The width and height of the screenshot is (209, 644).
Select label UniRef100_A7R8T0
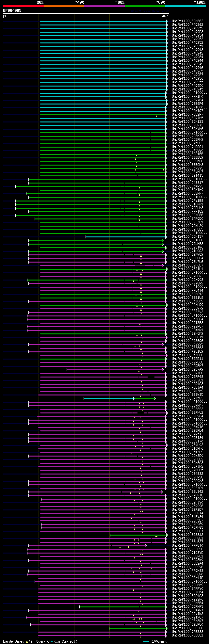pyautogui.click(x=187, y=545)
